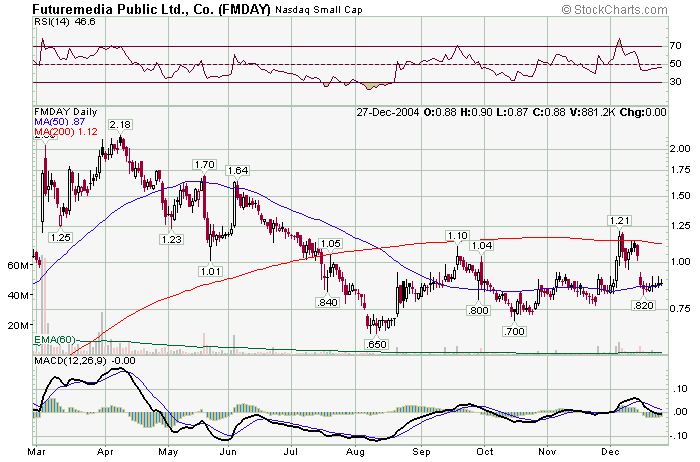Click the MA(200) 1.12 legend entry

(66, 132)
